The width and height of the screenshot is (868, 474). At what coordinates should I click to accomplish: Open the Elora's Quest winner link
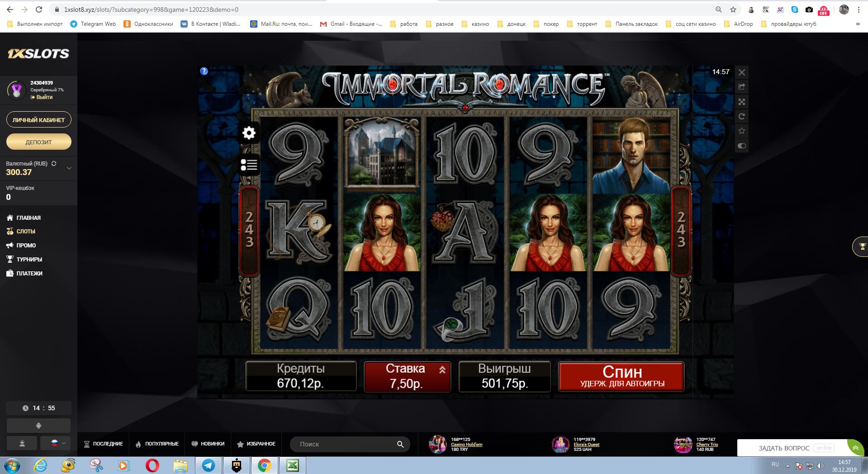pos(587,444)
